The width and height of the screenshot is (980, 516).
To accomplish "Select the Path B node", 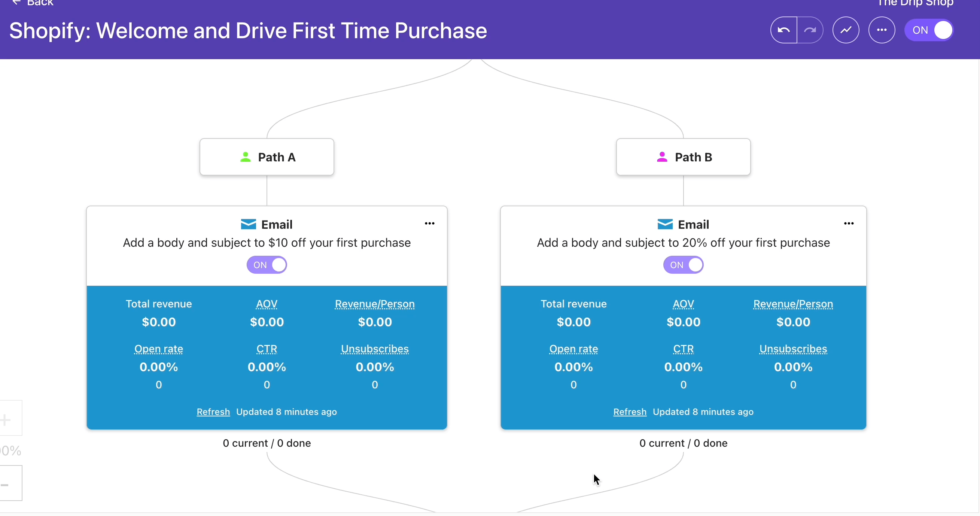I will 683,157.
